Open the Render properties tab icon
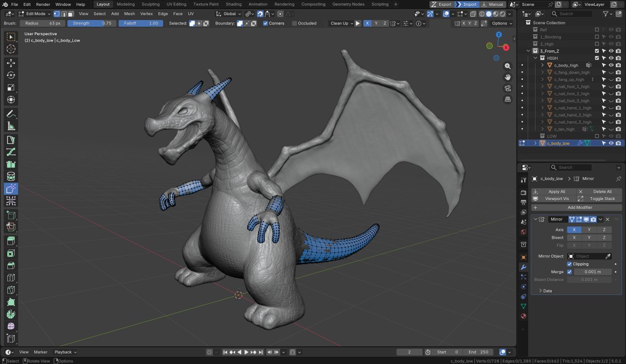This screenshot has width=626, height=364. point(523,192)
